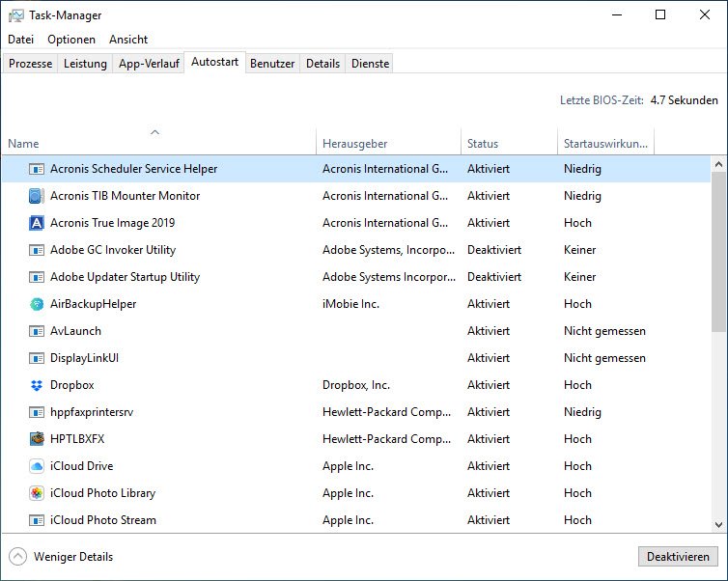The width and height of the screenshot is (728, 581).
Task: Collapse view with Weniger Details arrow
Action: coord(17,557)
